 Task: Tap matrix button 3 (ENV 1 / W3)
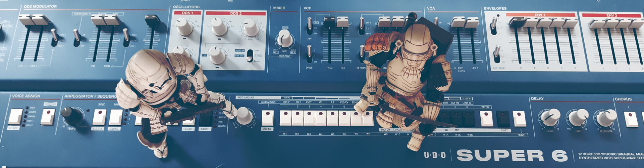309,118
